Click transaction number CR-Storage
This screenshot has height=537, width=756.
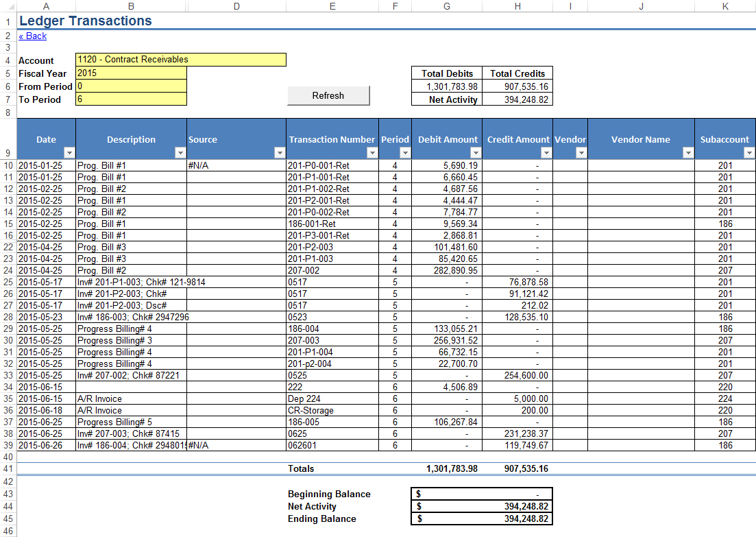pyautogui.click(x=332, y=411)
